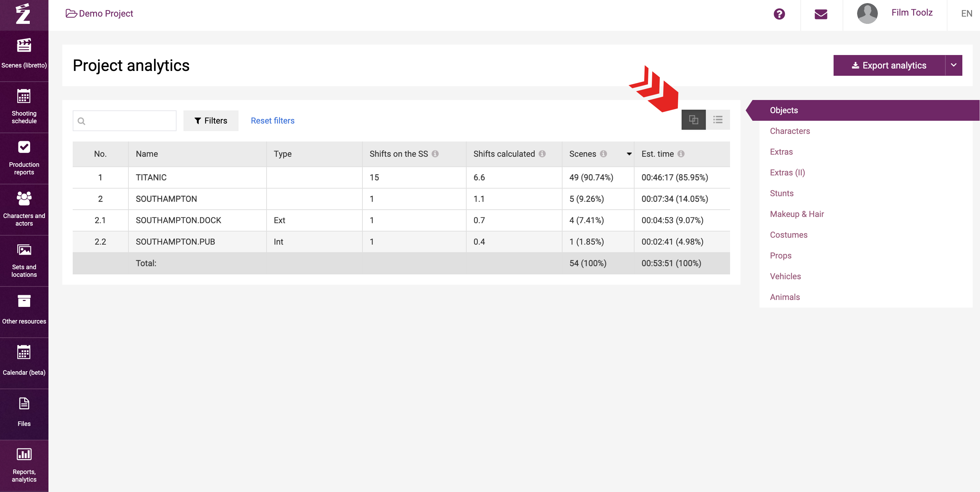Open Files section in sidebar

24,414
